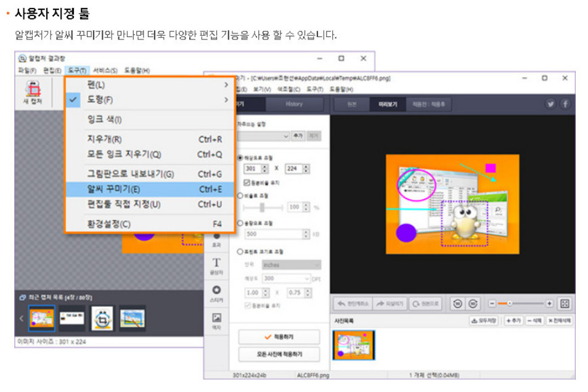This screenshot has width=588, height=392.
Task: Click the 원본으로 restore original button
Action: [x=425, y=303]
